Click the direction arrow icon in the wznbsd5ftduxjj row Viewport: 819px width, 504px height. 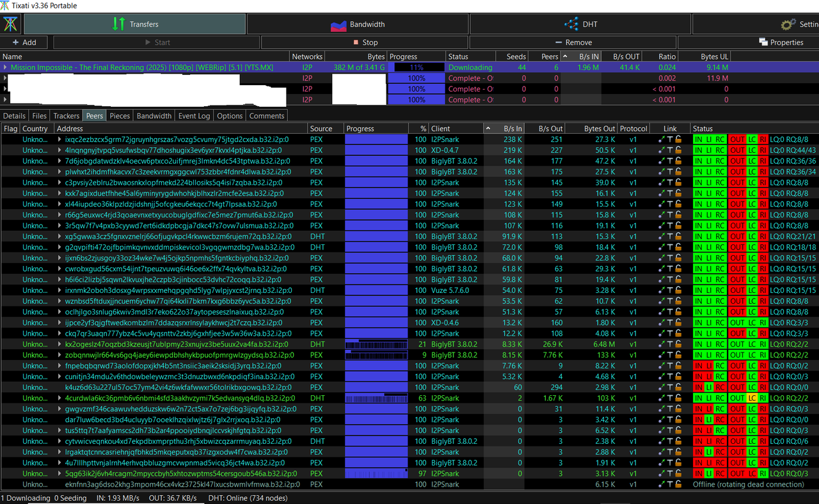[x=662, y=301]
